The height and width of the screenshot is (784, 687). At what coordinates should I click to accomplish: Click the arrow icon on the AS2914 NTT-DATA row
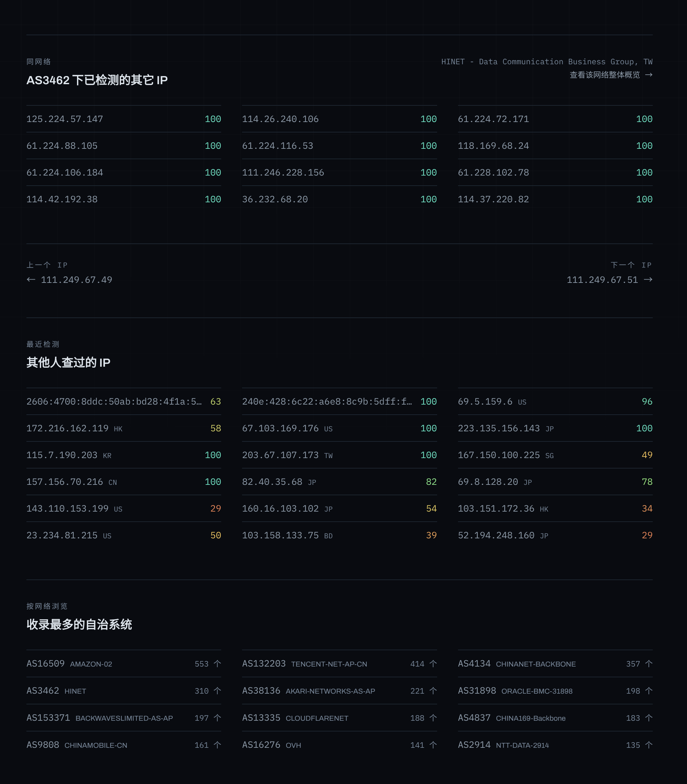(x=649, y=745)
